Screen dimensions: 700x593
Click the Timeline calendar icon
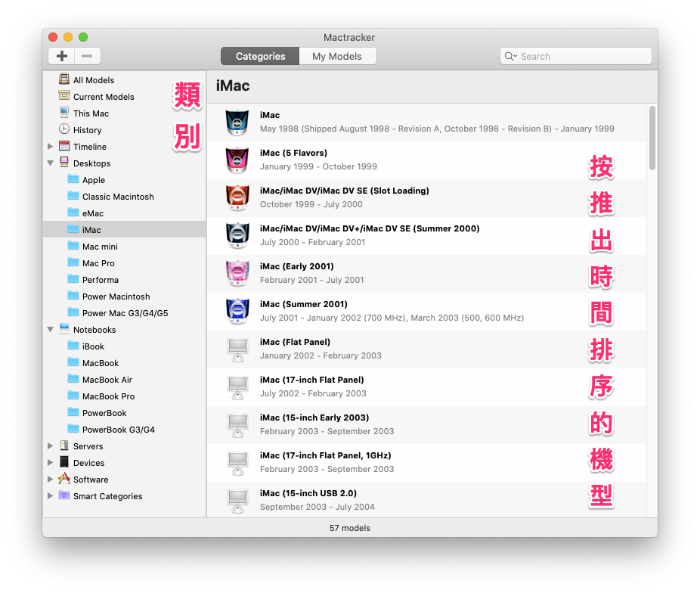64,145
